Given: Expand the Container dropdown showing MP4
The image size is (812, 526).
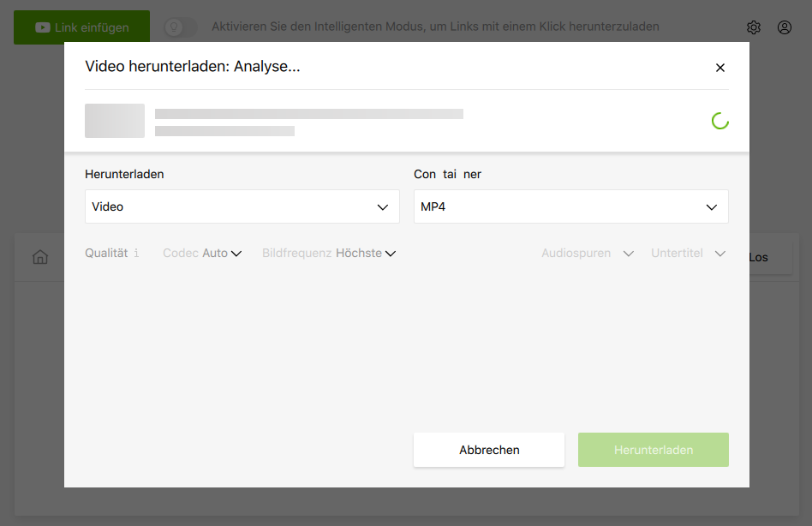Looking at the screenshot, I should click(570, 206).
